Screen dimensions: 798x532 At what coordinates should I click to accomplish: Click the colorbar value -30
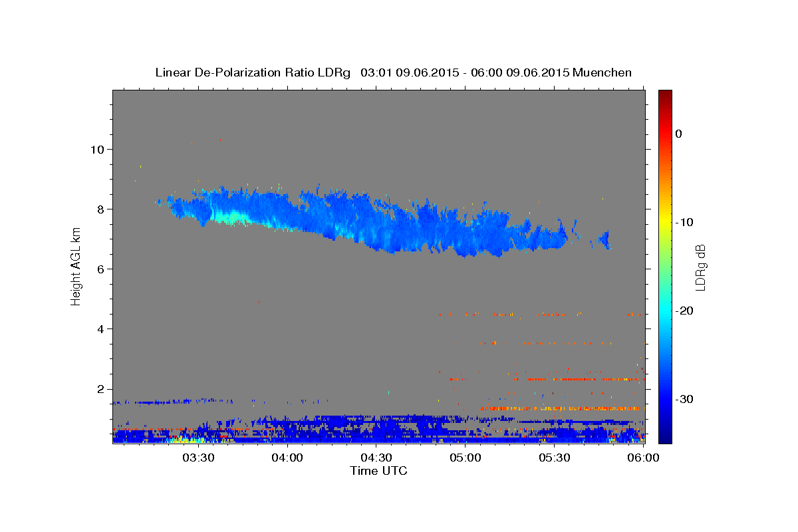click(x=684, y=399)
